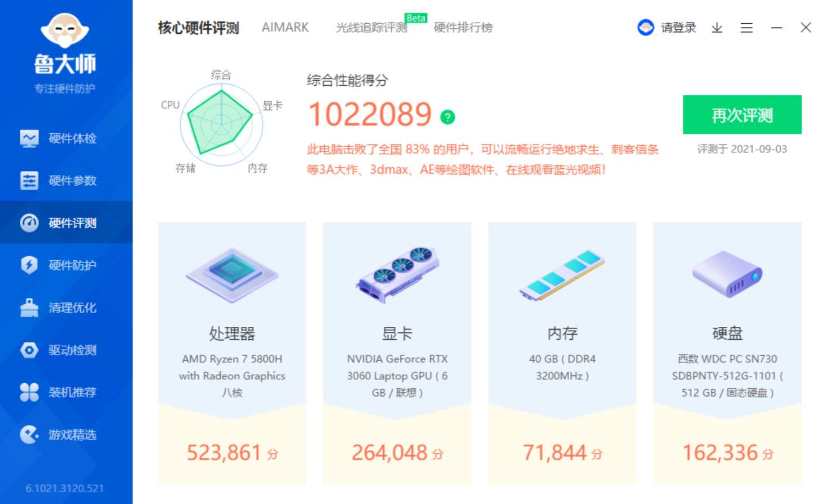Click the 评测于 2021-09-03 date text
Image resolution: width=826 pixels, height=504 pixels.
pyautogui.click(x=742, y=149)
